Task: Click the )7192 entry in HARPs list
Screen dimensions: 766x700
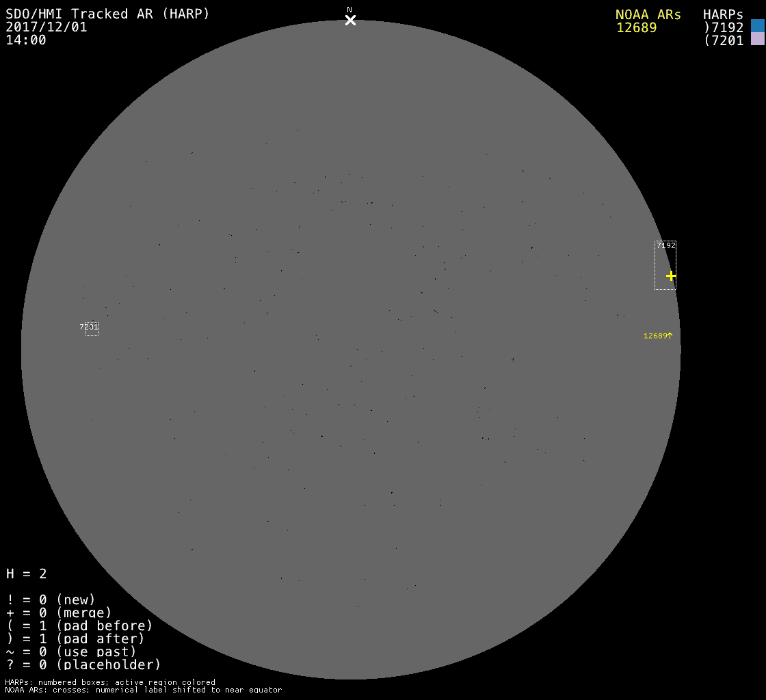Action: coord(724,27)
